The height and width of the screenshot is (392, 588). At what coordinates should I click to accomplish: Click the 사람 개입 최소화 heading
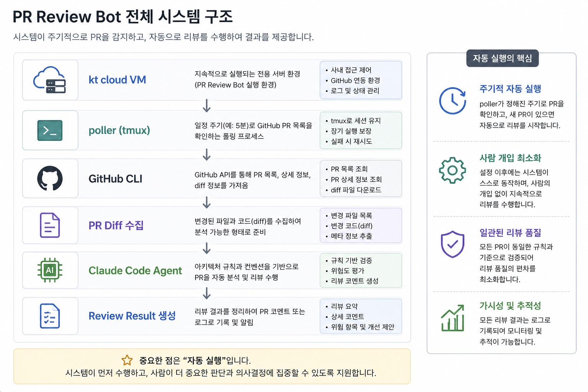point(510,158)
